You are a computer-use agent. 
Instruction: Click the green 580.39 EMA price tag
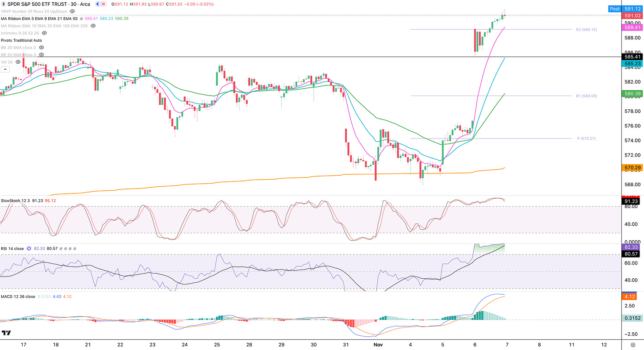(x=633, y=93)
